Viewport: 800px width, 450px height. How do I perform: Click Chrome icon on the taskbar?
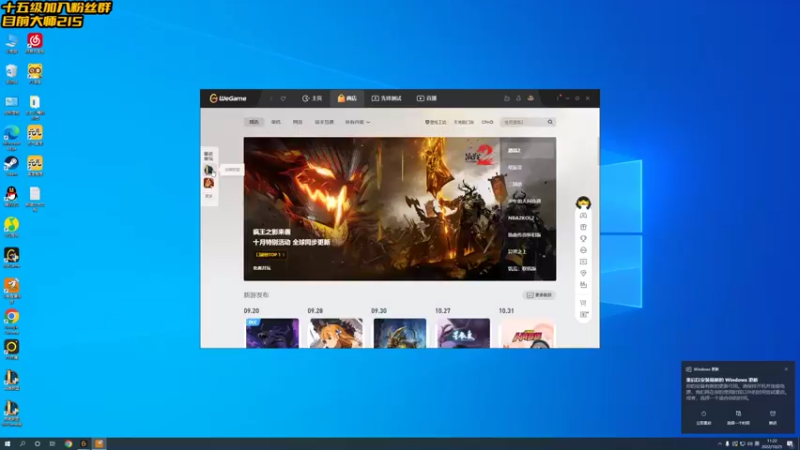coord(68,444)
